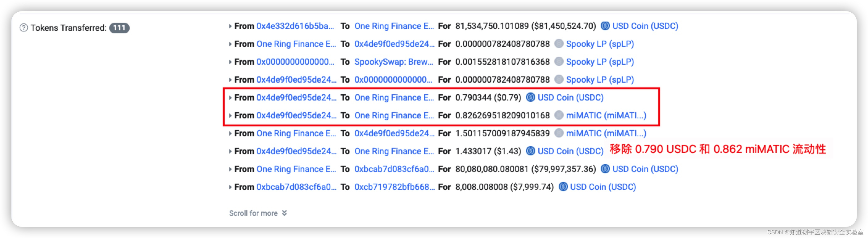Open 0x4de9f0ed95de24 recipient in 1.501157009187945839 row
The width and height of the screenshot is (868, 238).
click(x=394, y=133)
